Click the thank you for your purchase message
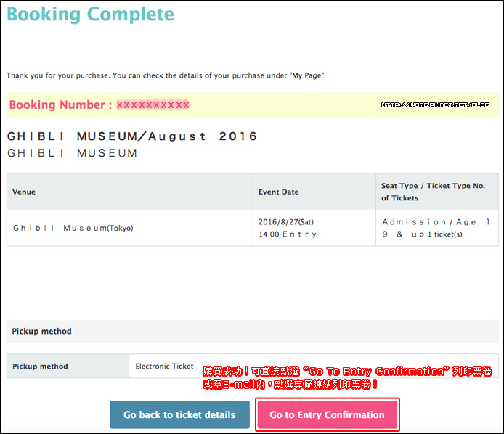 pyautogui.click(x=166, y=75)
